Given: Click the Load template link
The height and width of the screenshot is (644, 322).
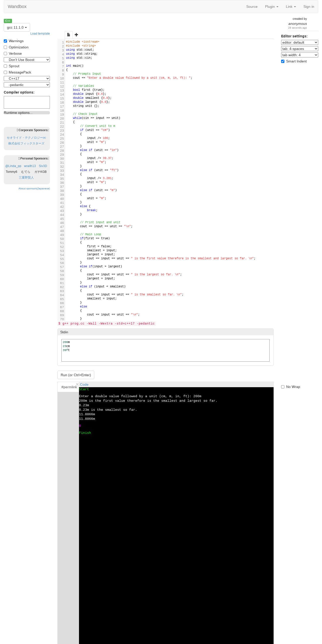Looking at the screenshot, I should coord(40,34).
